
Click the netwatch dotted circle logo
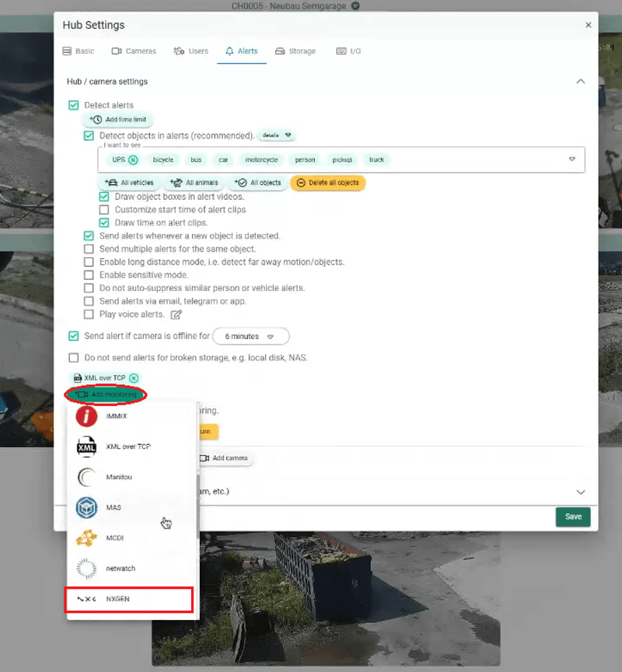86,569
